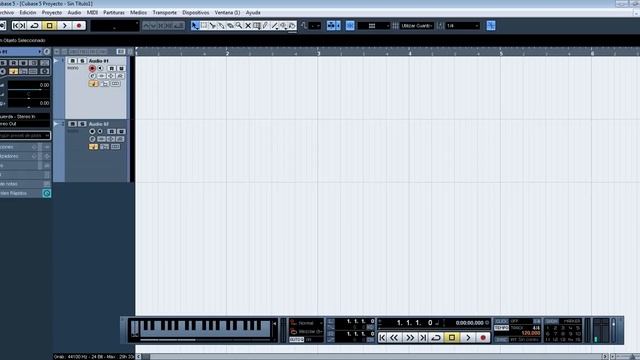
Task: Select the Play speaker tool in toolbar
Action: pyautogui.click(x=283, y=26)
